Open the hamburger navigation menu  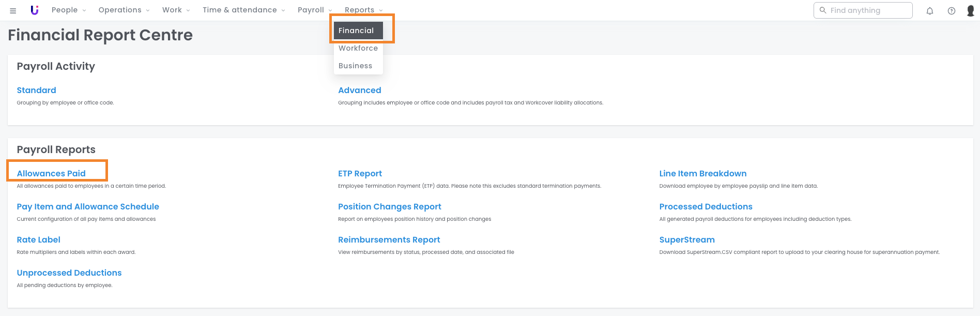[x=13, y=10]
